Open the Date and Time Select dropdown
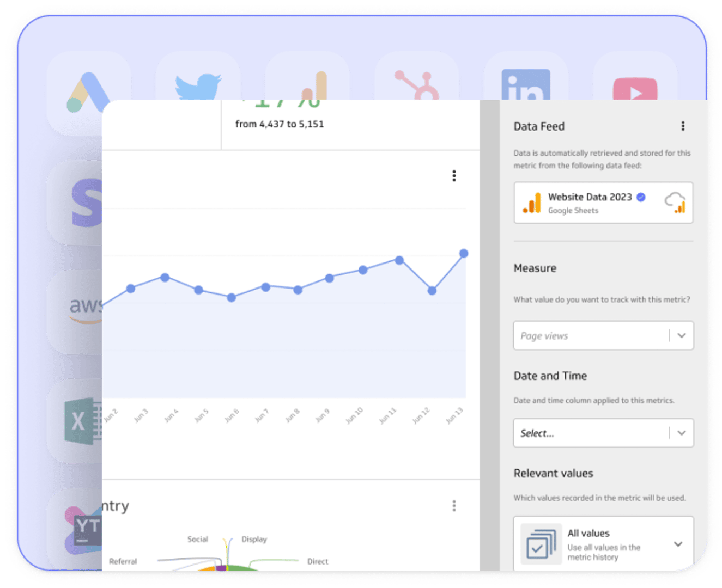 point(603,433)
